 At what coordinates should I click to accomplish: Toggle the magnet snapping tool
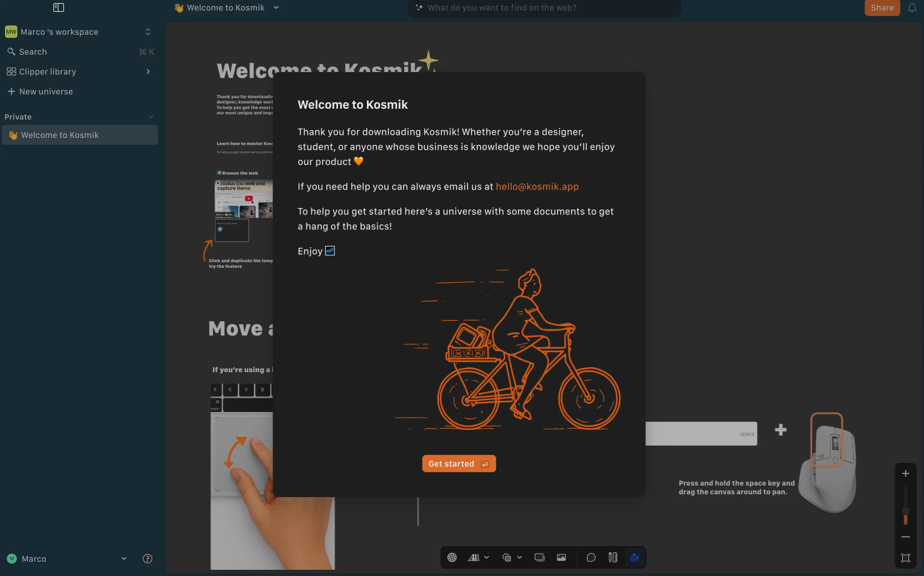coord(634,557)
